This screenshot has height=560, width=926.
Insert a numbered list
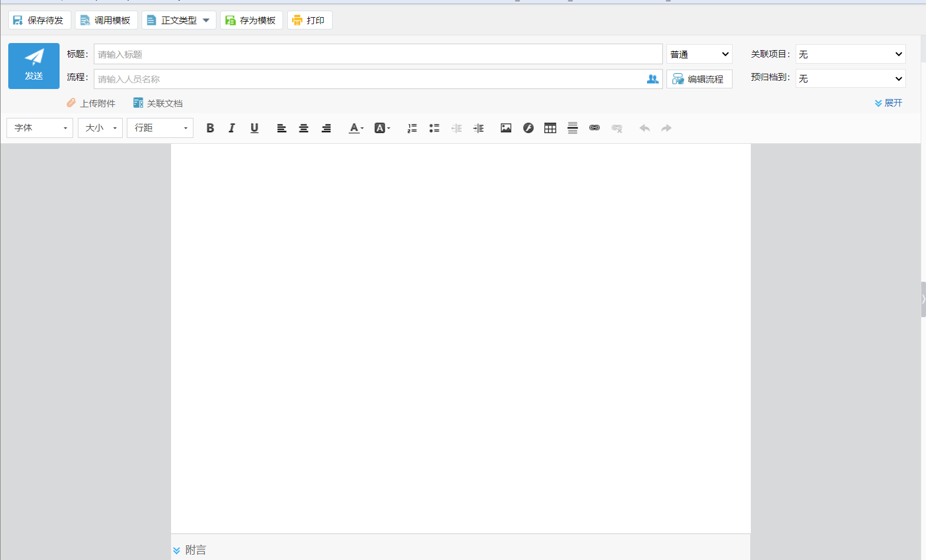(412, 128)
